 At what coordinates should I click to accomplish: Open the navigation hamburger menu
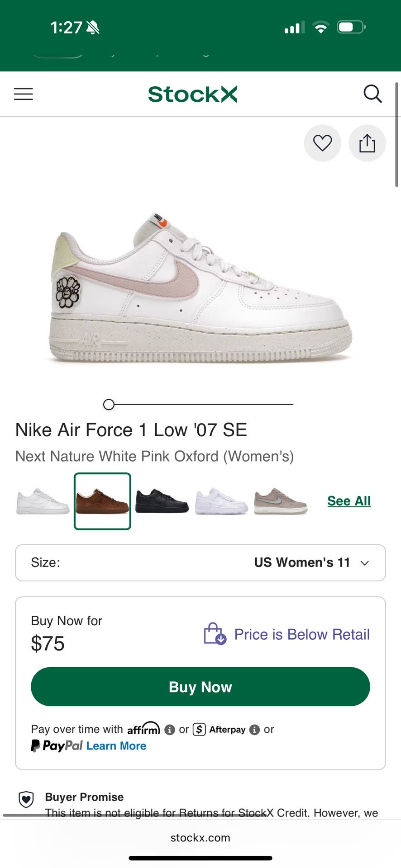[23, 94]
